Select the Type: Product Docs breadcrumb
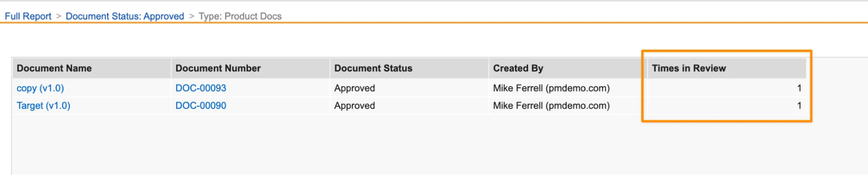868x175 pixels. (240, 16)
